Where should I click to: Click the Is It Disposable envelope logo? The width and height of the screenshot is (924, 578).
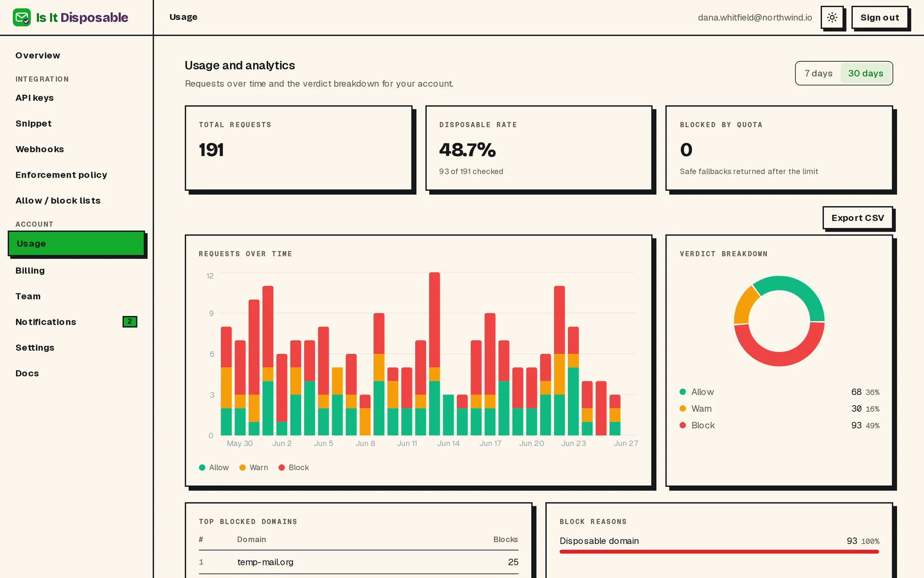click(x=22, y=17)
